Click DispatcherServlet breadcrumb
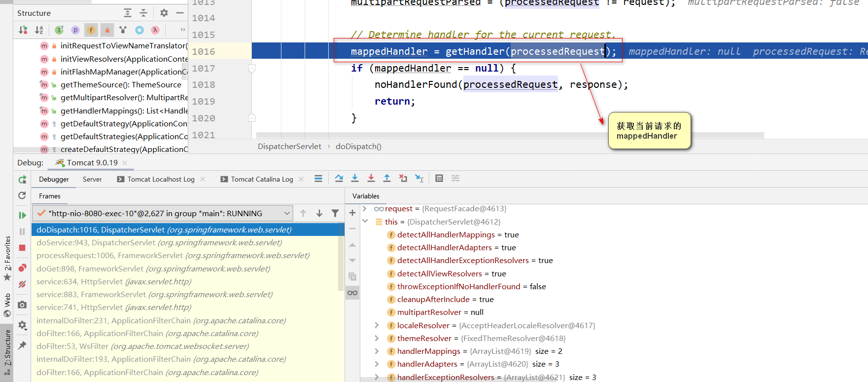The width and height of the screenshot is (868, 382). click(289, 147)
